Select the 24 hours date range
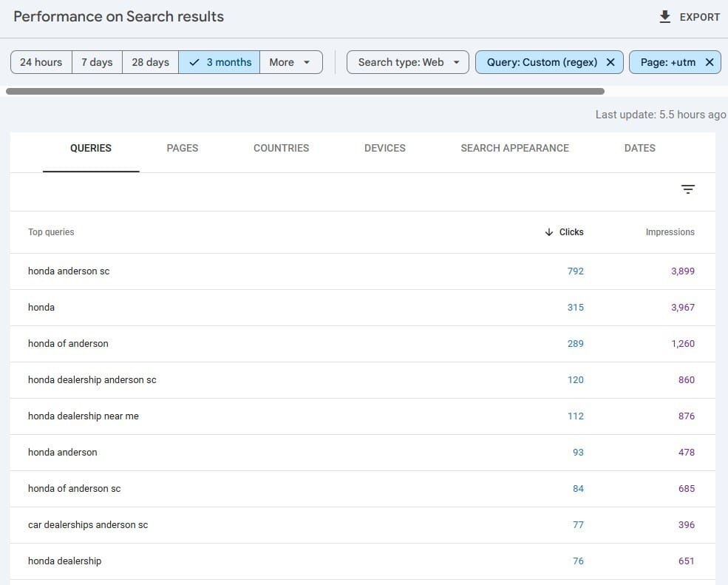728x585 pixels. coord(41,62)
